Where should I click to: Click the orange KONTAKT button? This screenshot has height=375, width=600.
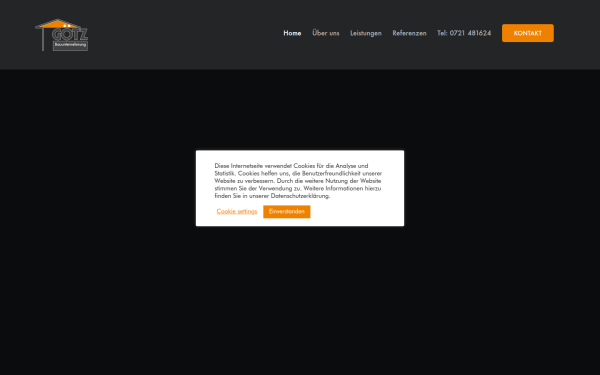pyautogui.click(x=528, y=33)
